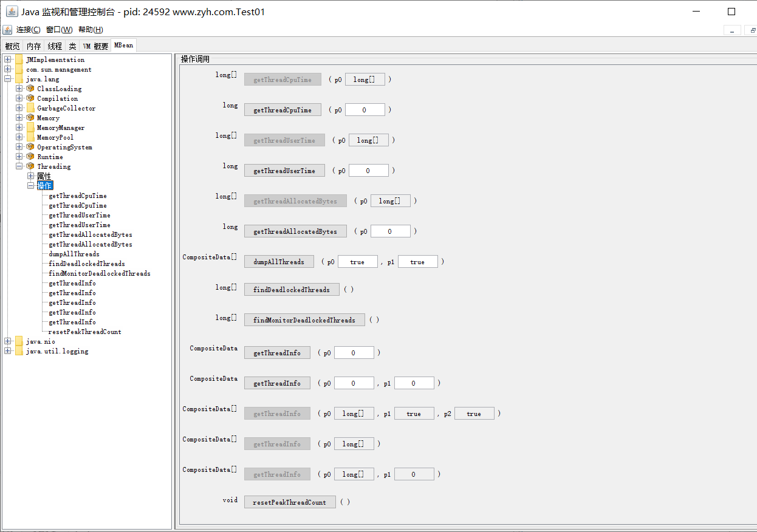Click the Java connection icon in menu bar

(7, 30)
